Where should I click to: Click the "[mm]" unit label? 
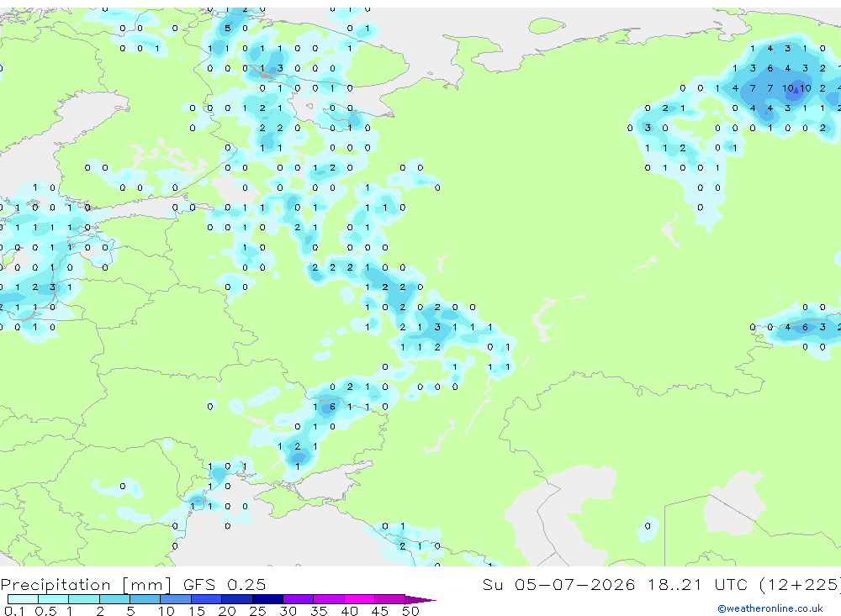pyautogui.click(x=147, y=584)
